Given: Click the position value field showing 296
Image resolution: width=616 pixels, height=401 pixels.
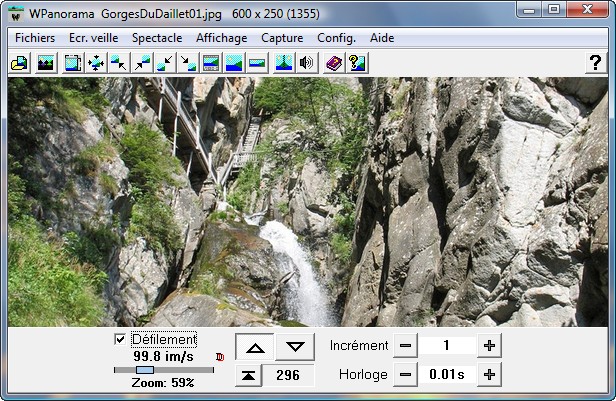Looking at the screenshot, I should [x=288, y=375].
